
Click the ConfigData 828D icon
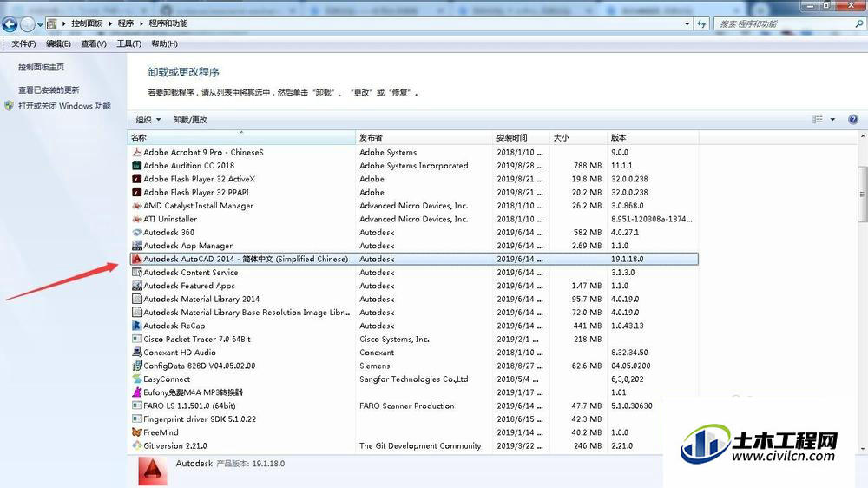coord(137,366)
